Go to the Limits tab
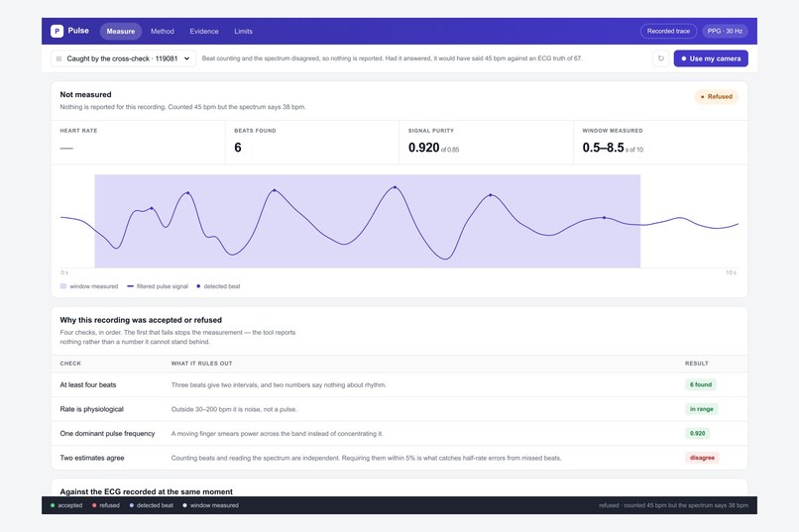Image resolution: width=799 pixels, height=532 pixels. (x=243, y=31)
